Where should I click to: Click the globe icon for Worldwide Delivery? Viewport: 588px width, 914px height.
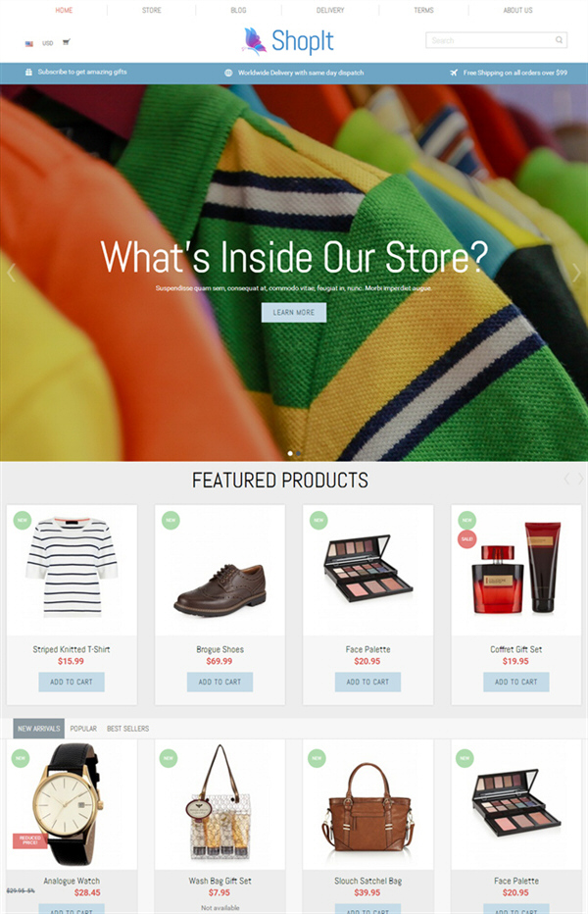click(x=228, y=73)
